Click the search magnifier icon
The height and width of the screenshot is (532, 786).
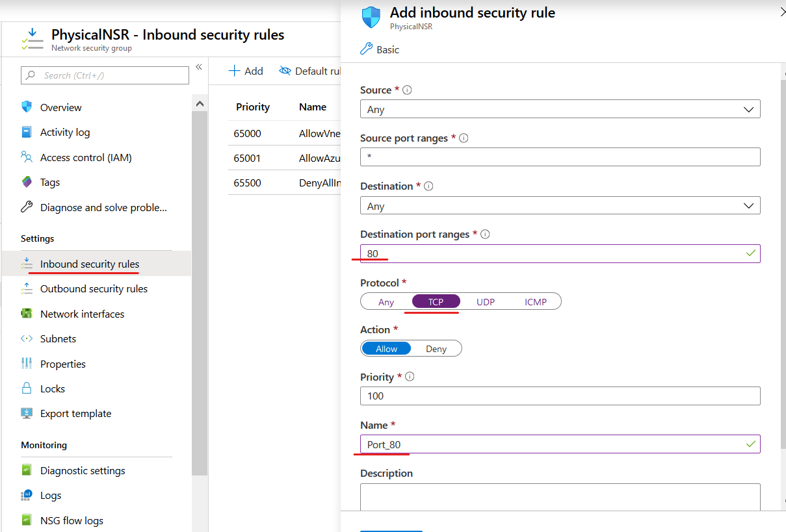[31, 75]
